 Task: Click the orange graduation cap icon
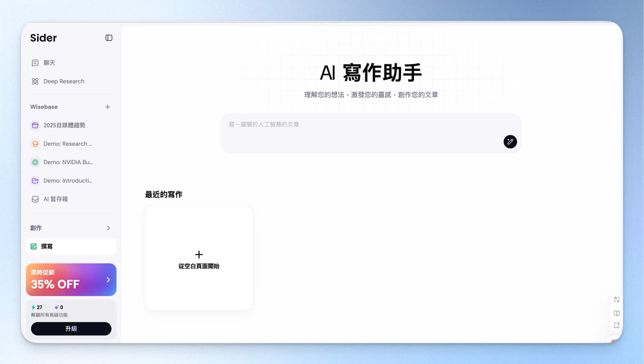[35, 144]
